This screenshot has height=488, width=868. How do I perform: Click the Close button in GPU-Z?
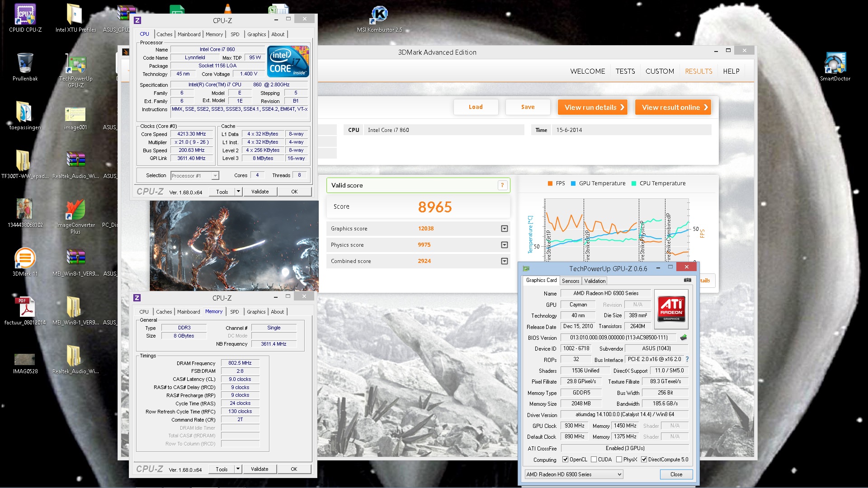676,474
